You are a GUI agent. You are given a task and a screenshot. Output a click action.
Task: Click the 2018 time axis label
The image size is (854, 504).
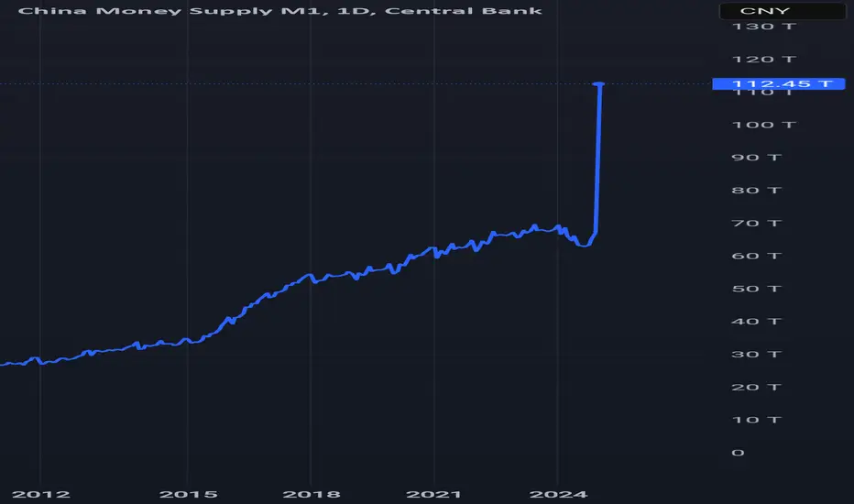coord(312,494)
